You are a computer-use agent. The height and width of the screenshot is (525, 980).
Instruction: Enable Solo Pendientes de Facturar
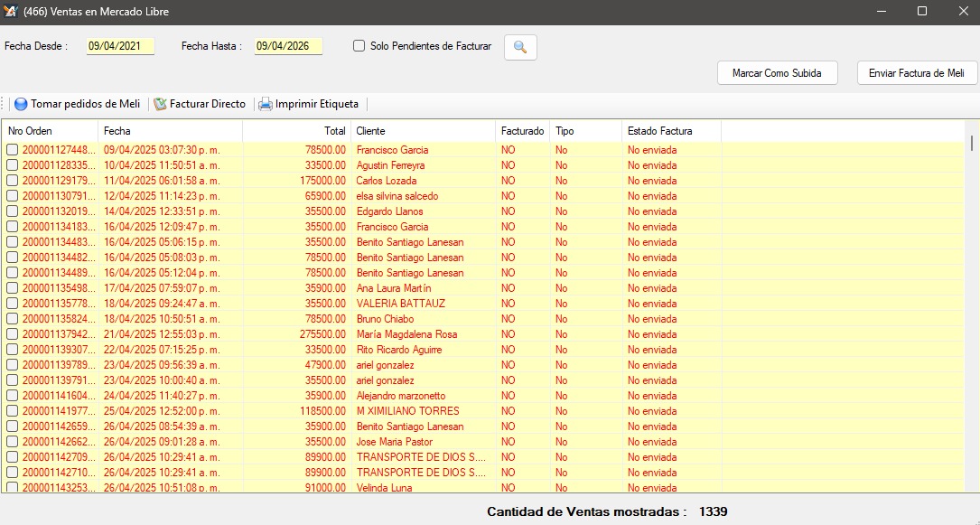358,46
